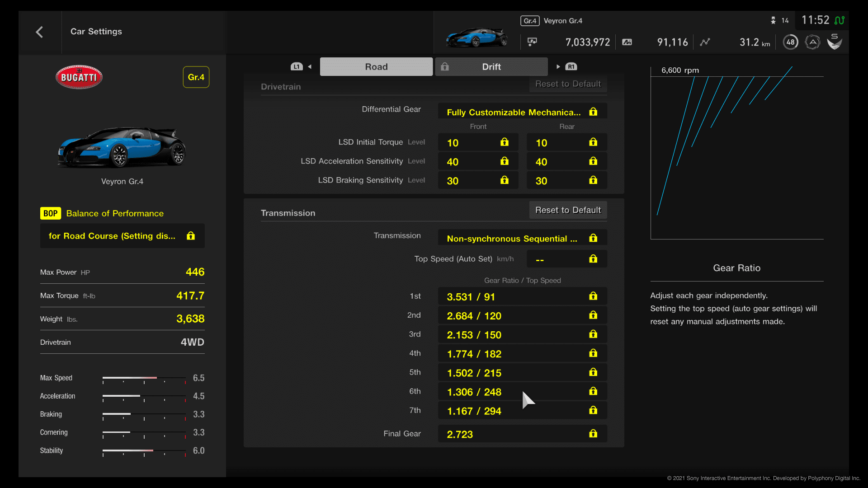This screenshot has height=488, width=868.
Task: Select the Drift settings tab
Action: pyautogui.click(x=491, y=66)
